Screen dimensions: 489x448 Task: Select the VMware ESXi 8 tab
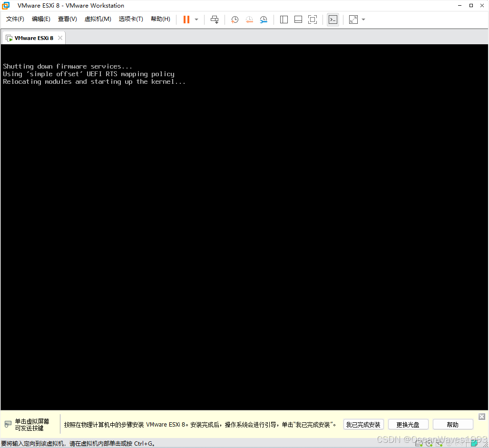34,38
